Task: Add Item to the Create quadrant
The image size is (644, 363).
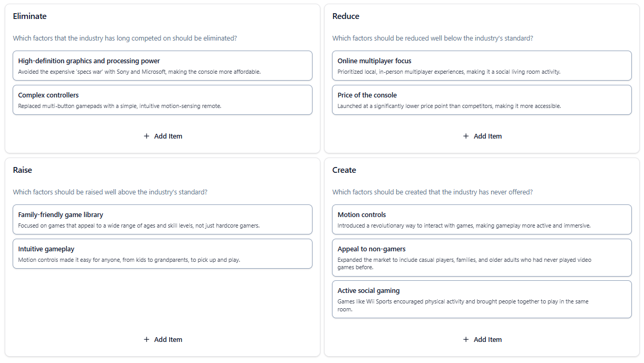Action: point(482,339)
